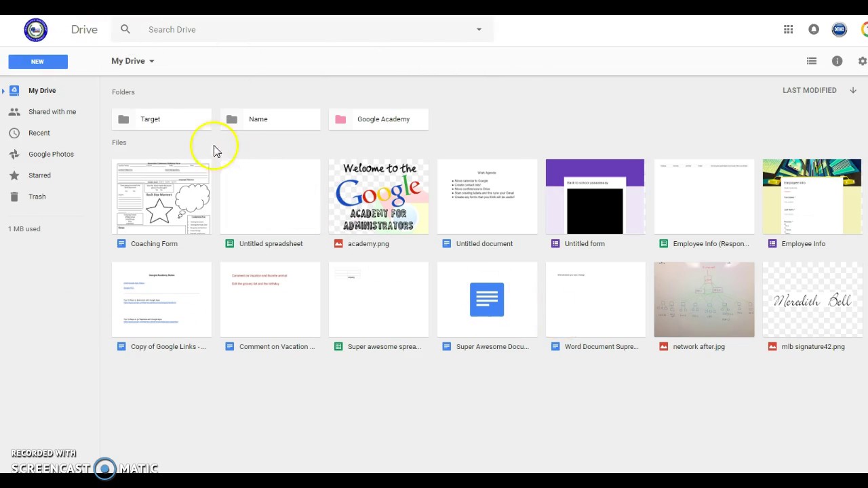The height and width of the screenshot is (488, 868).
Task: Select the academy.png thumbnail
Action: [x=379, y=197]
